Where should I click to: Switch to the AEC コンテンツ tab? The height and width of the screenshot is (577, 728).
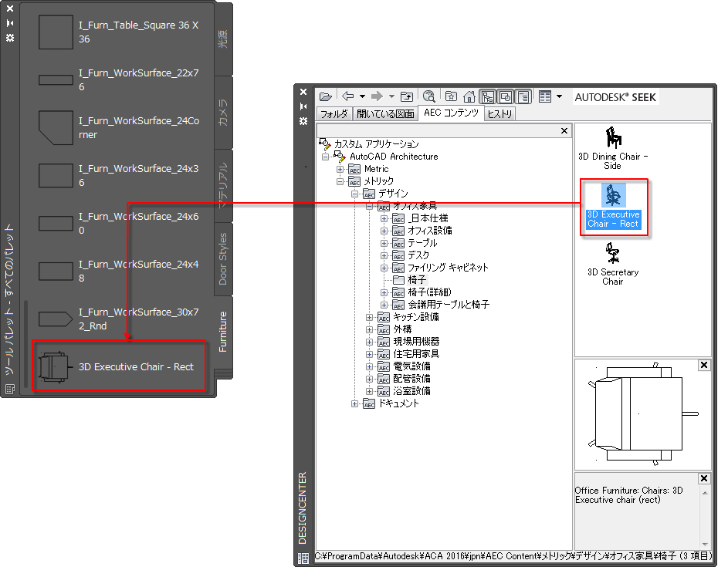click(x=451, y=113)
